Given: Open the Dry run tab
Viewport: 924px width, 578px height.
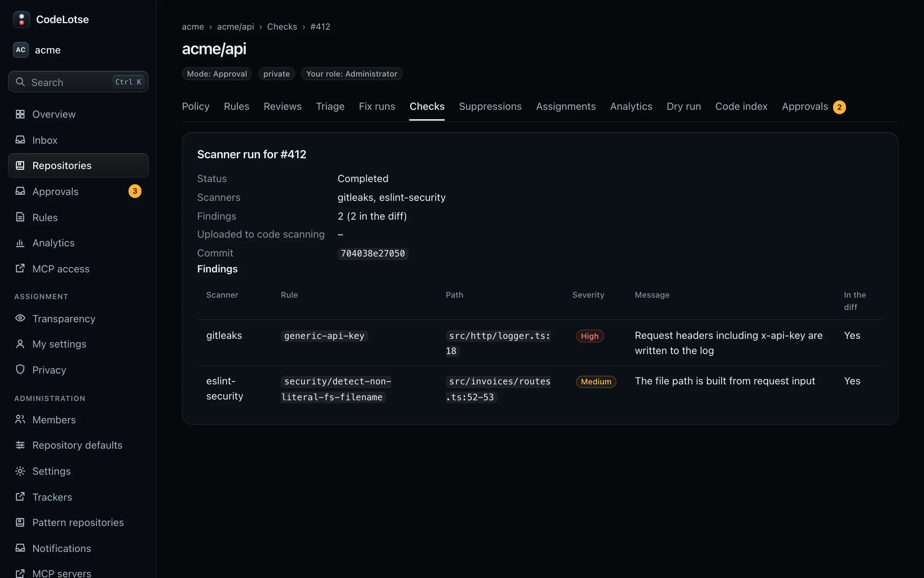Looking at the screenshot, I should [684, 107].
